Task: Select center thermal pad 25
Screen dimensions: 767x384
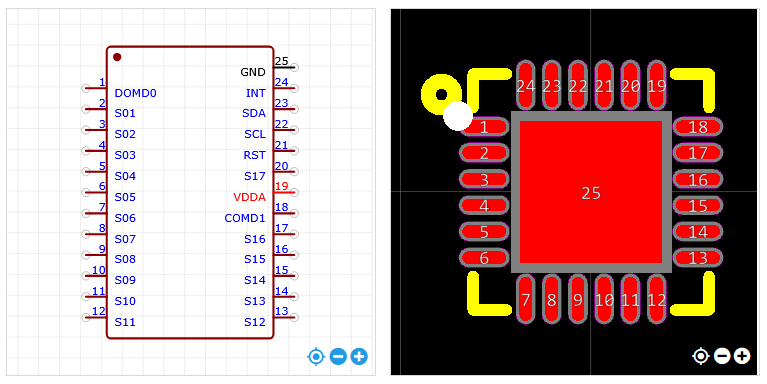Action: coord(591,192)
